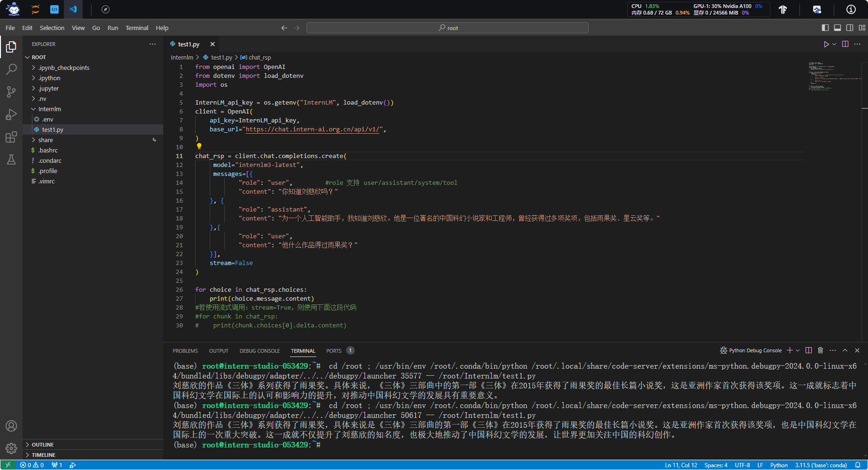Open the Manage gear settings icon

point(11,448)
